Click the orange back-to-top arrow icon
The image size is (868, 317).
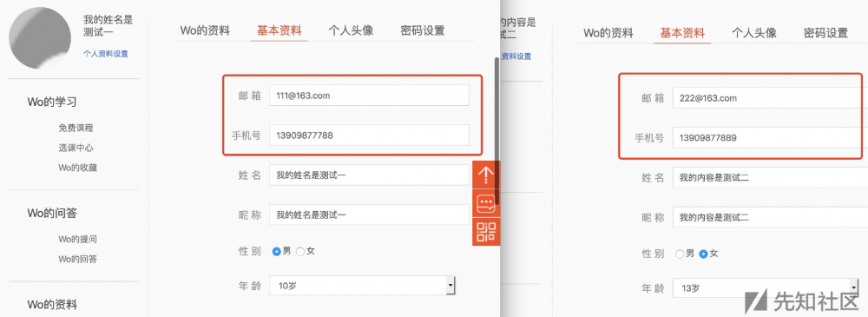(x=486, y=175)
